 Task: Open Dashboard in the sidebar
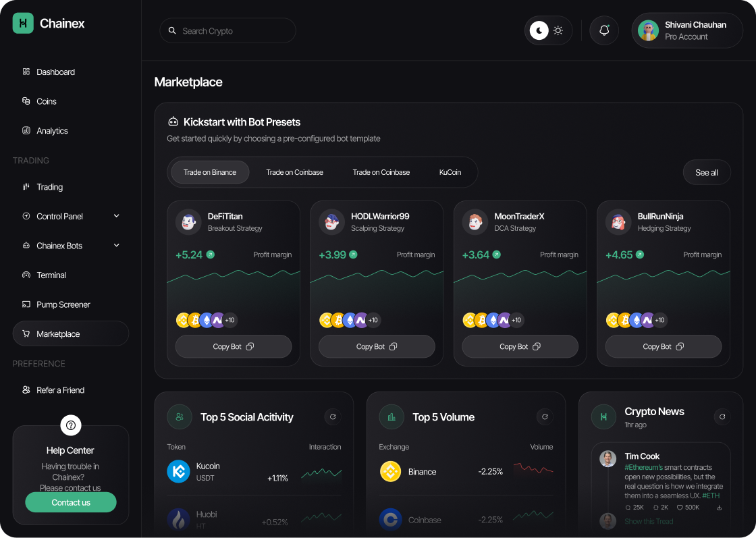point(71,72)
